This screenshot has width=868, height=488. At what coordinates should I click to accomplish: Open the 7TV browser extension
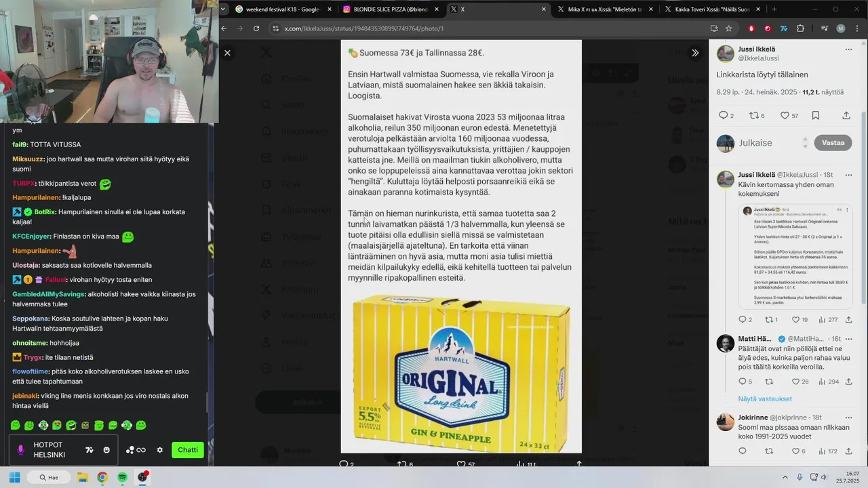pyautogui.click(x=784, y=28)
